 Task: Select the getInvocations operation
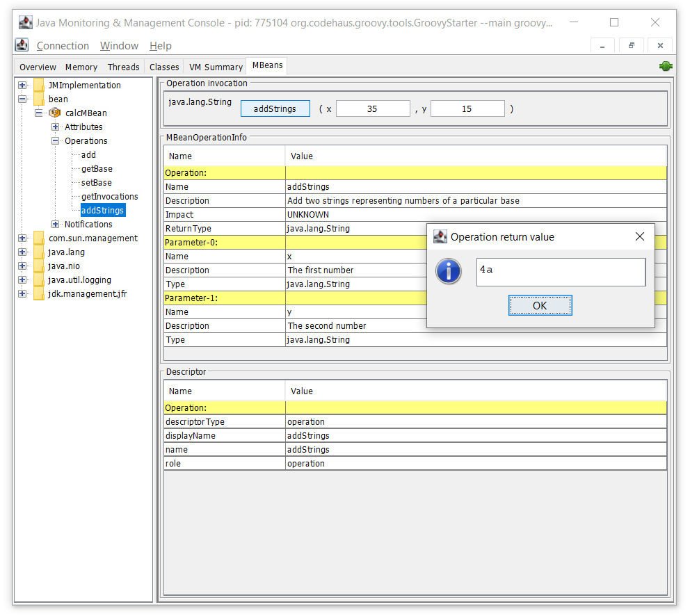[x=109, y=196]
